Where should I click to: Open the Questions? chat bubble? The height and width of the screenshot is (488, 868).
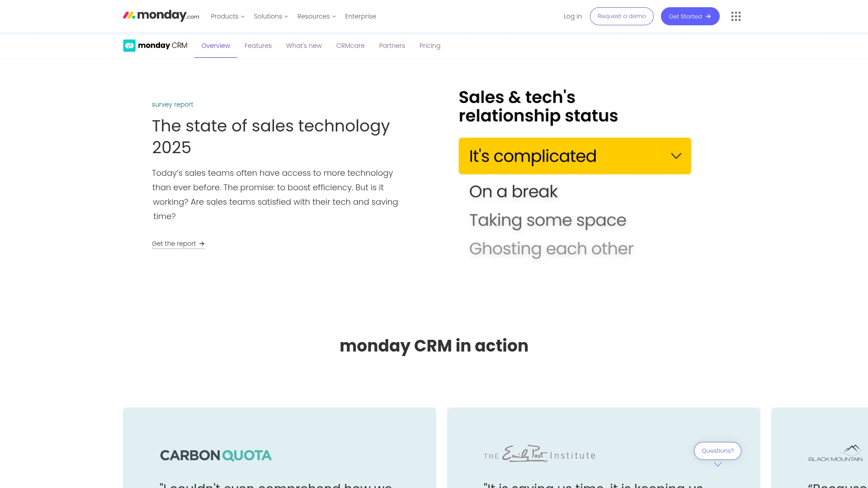[x=717, y=451]
